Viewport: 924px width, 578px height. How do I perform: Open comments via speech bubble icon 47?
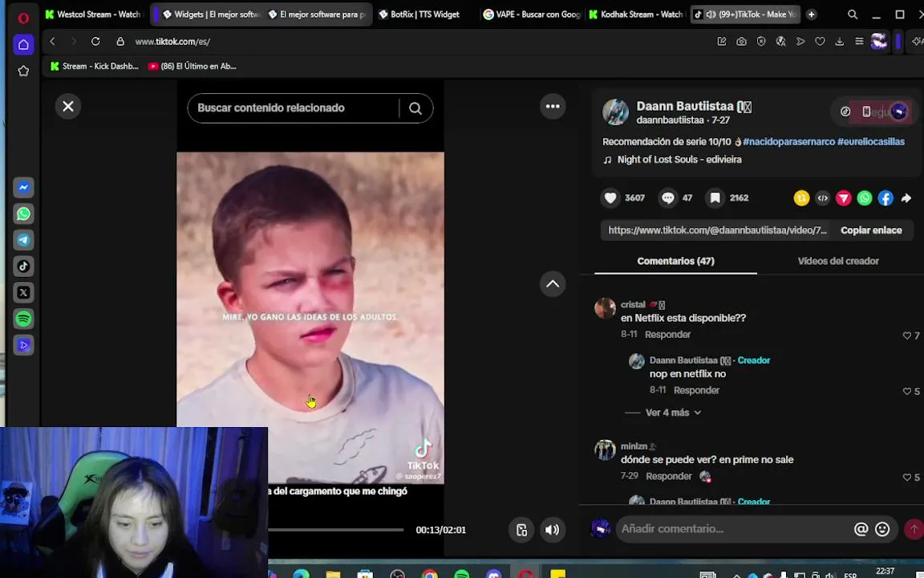[667, 198]
